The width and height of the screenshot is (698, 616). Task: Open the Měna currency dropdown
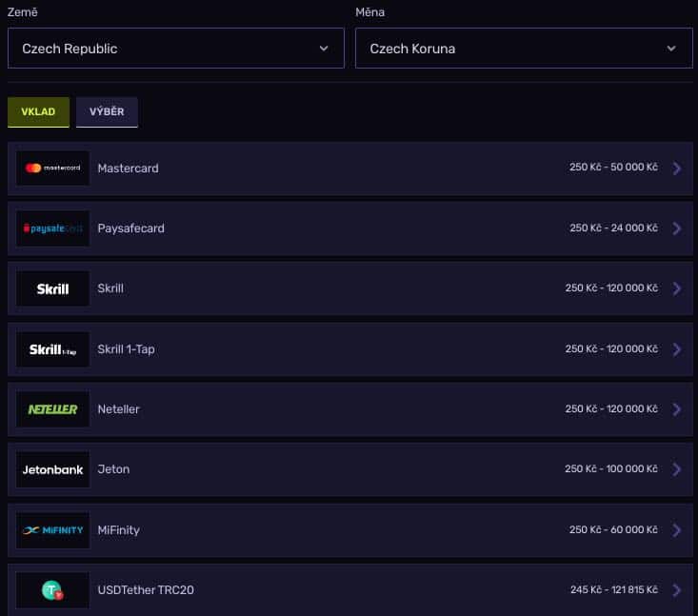(524, 49)
